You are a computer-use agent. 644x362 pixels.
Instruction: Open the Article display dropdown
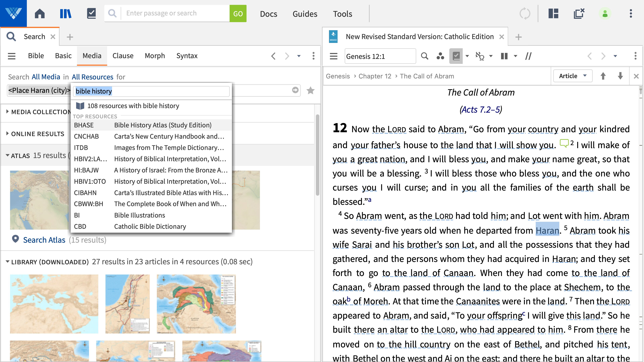(x=573, y=76)
